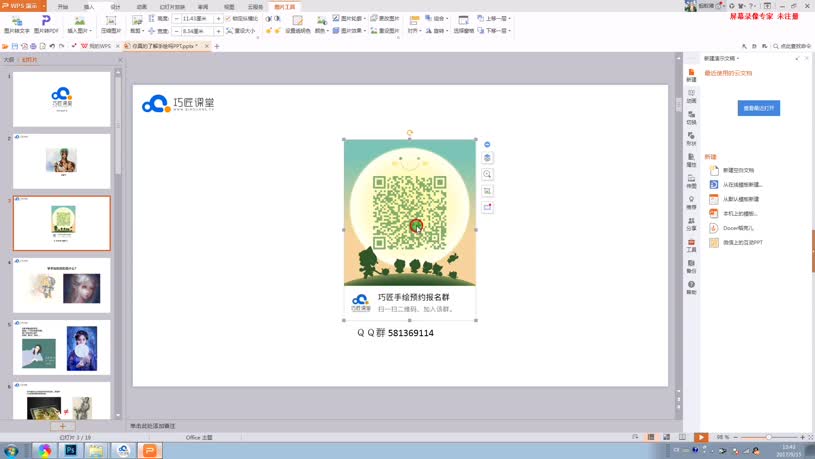The image size is (815, 459).
Task: Decrease picture width with minus button
Action: [x=177, y=31]
